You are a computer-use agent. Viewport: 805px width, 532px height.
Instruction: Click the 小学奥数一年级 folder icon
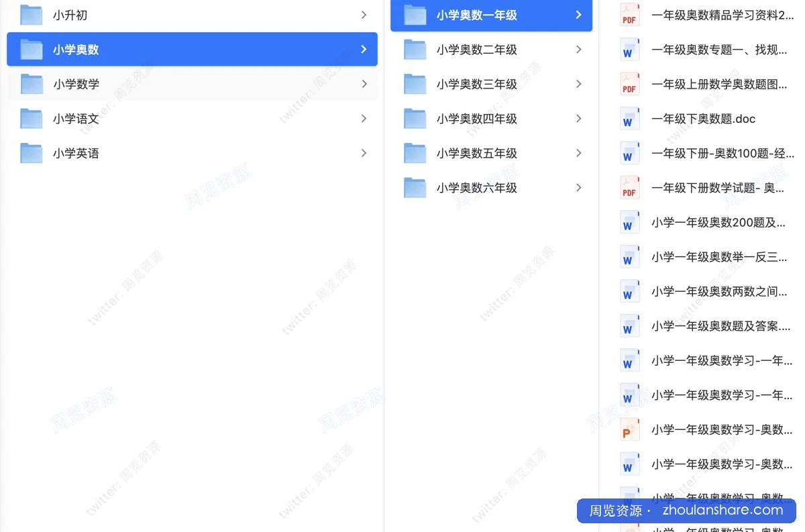pos(415,15)
